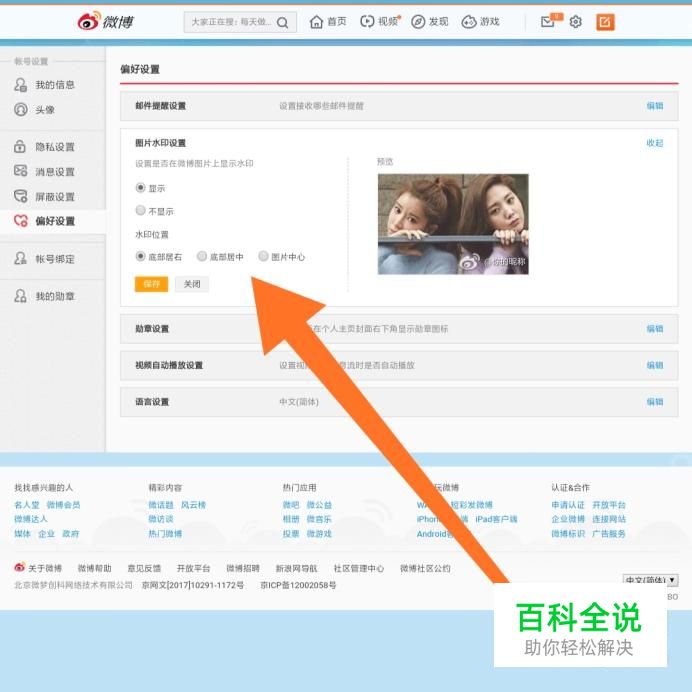Click the 关闭 button
This screenshot has height=692, width=692.
click(192, 284)
